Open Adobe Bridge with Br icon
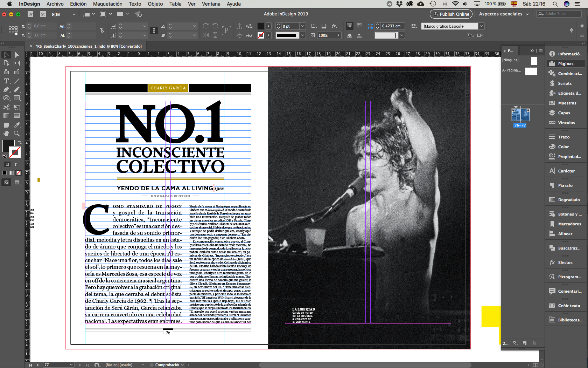The height and width of the screenshot is (368, 588). (x=30, y=14)
